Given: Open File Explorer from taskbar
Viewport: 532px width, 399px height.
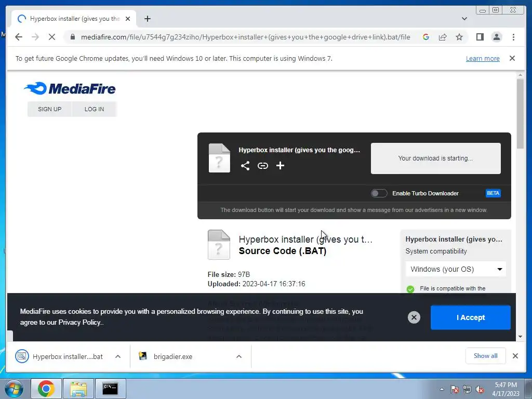Looking at the screenshot, I should click(78, 389).
